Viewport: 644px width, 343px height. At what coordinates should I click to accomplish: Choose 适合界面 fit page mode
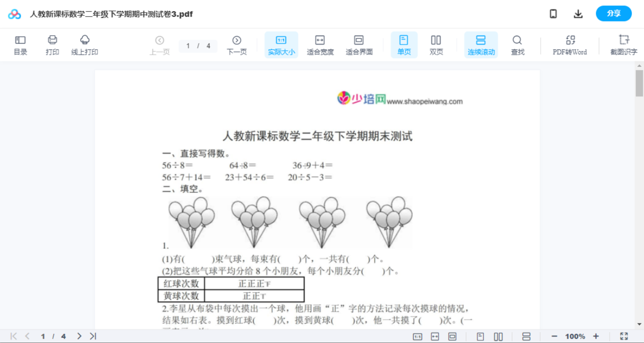pos(359,45)
